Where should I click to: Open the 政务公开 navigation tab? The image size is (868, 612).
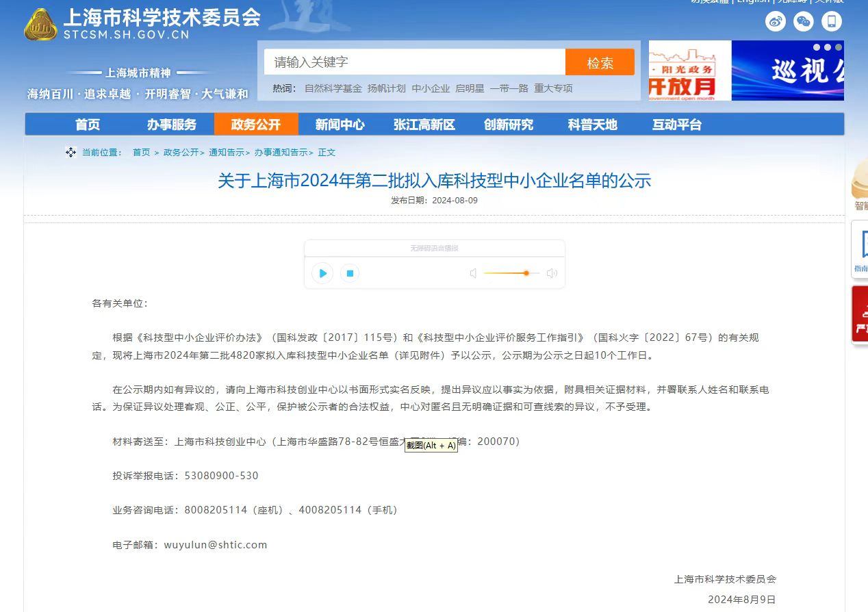click(256, 125)
